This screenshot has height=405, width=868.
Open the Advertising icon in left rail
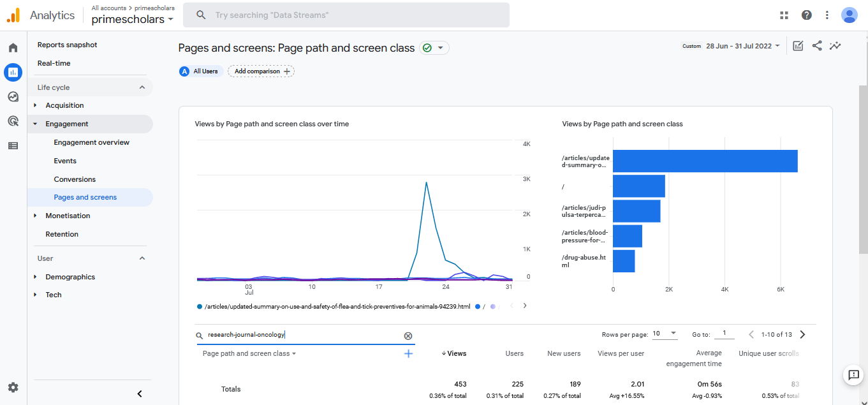pos(13,121)
